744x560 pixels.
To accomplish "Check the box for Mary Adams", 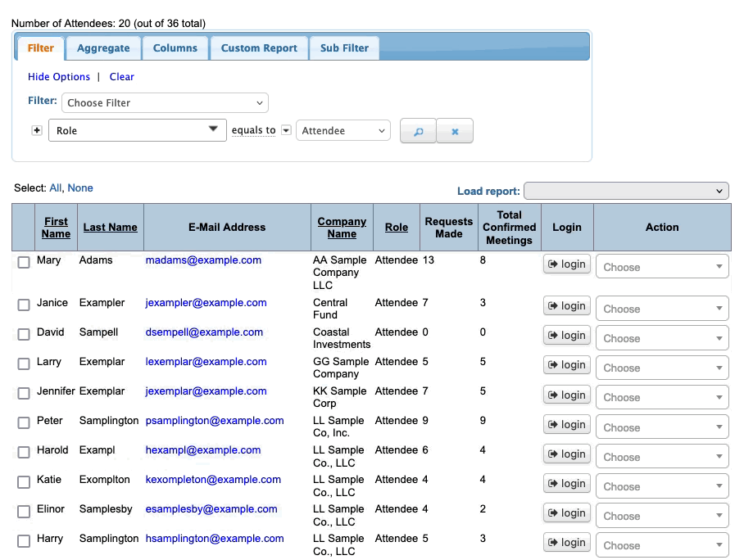I will [x=24, y=262].
